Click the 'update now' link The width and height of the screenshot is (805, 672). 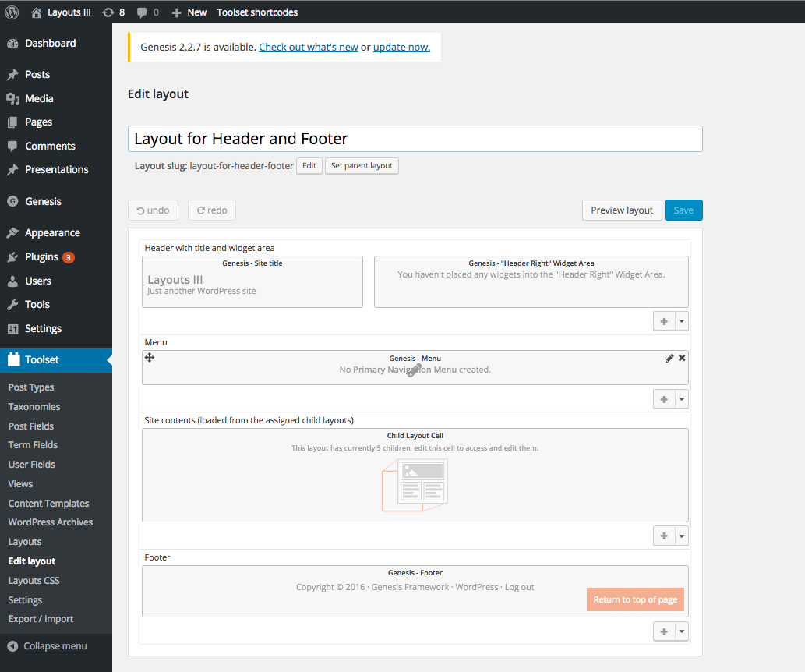tap(401, 48)
